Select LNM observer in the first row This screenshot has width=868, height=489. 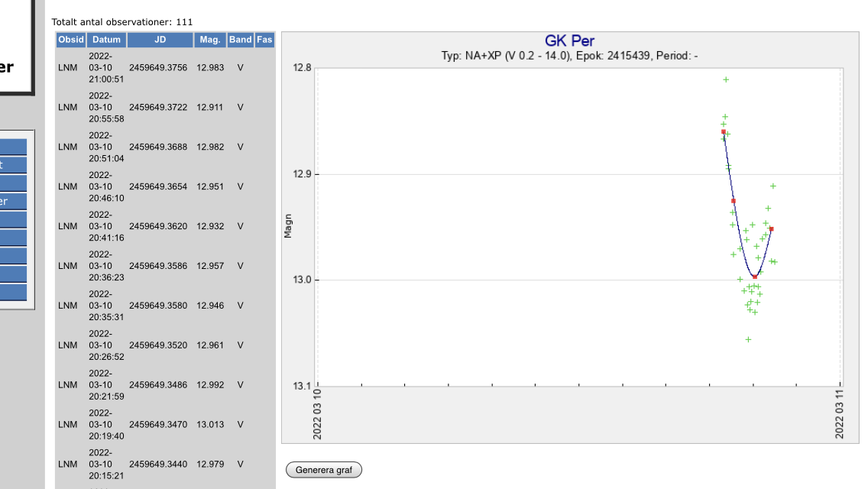coord(67,68)
